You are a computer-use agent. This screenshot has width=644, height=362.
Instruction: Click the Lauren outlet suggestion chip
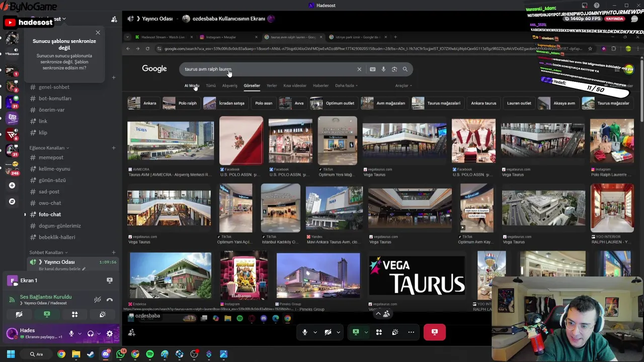coord(519,103)
